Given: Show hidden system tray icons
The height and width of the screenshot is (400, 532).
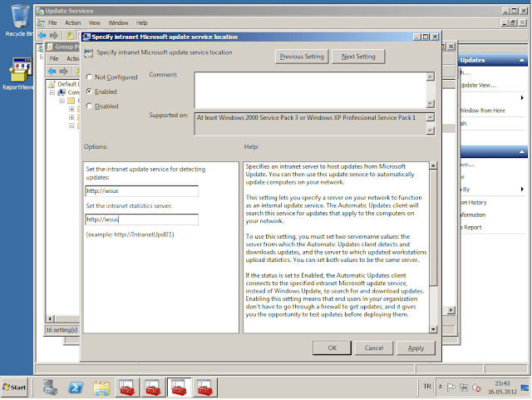Looking at the screenshot, I should tap(441, 387).
